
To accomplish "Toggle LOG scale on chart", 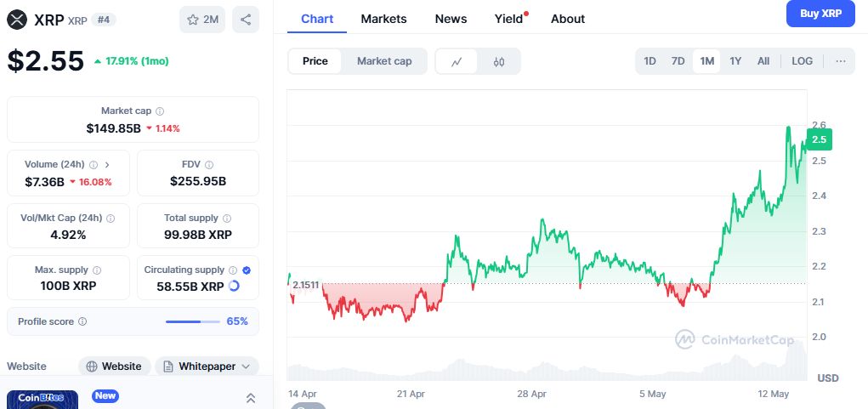I will (803, 61).
